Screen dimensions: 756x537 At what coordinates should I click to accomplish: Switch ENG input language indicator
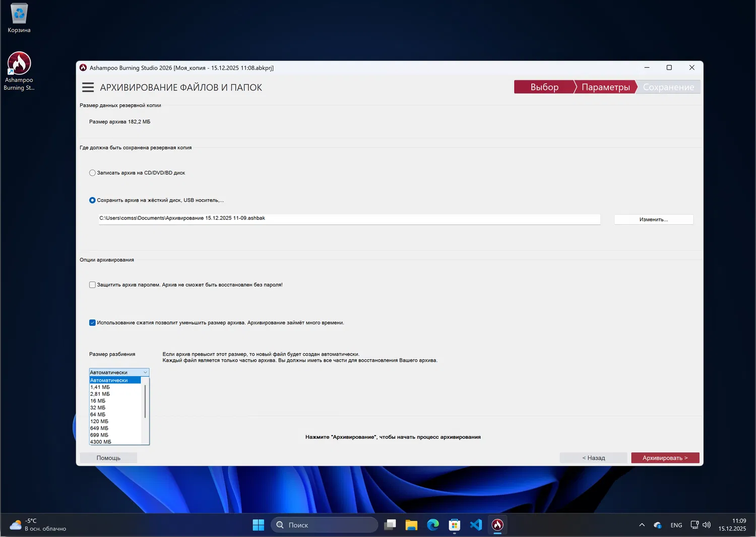676,525
